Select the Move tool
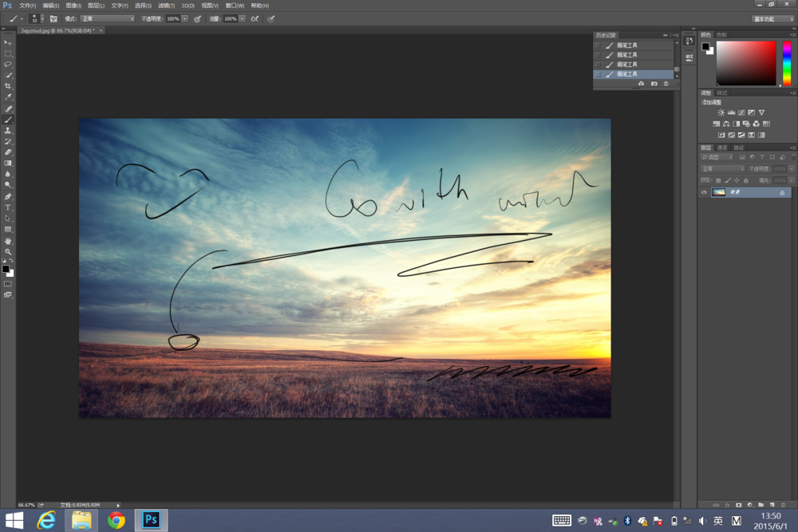Screen dimensions: 798x532 pos(8,43)
